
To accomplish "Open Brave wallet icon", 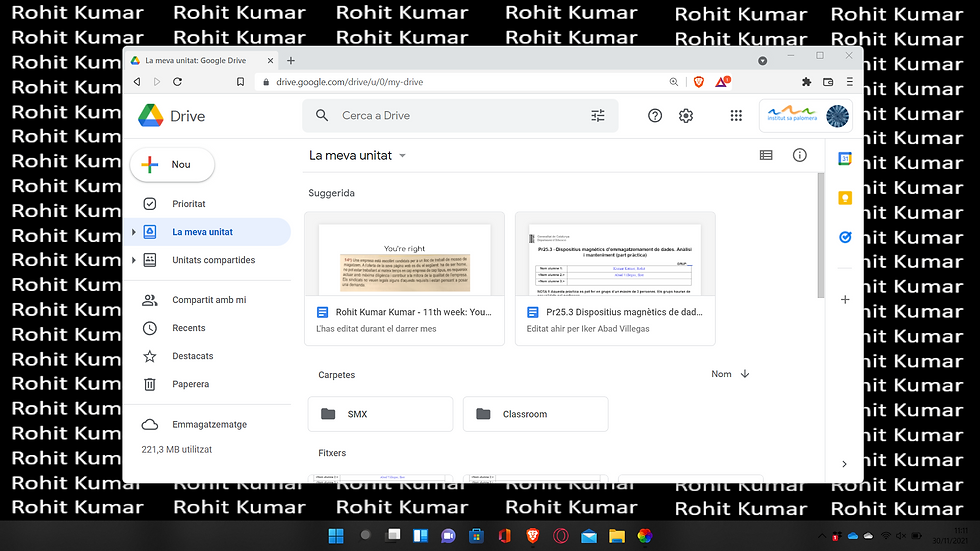I will pos(828,82).
